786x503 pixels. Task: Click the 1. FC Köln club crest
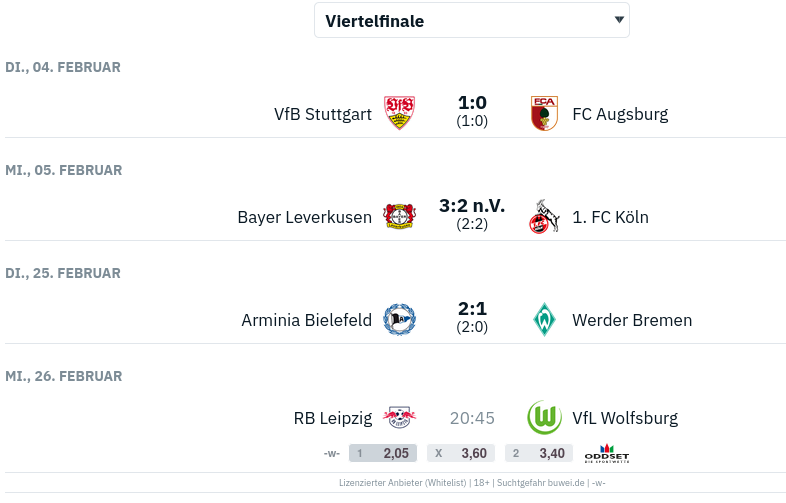(544, 217)
